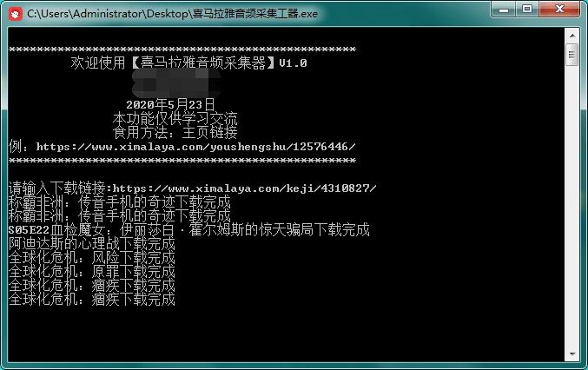Screen dimensions: 588x370
Task: Click the vertical scrollbar thumb
Action: (x=572, y=55)
